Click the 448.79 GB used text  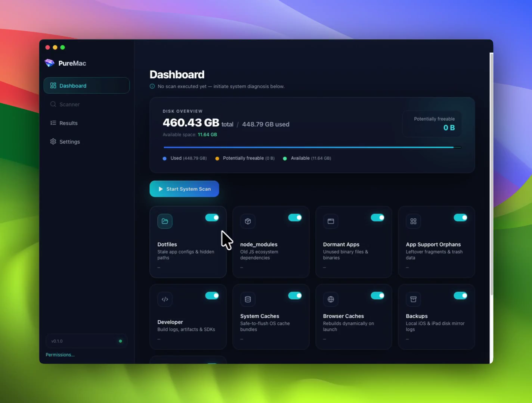tap(266, 124)
